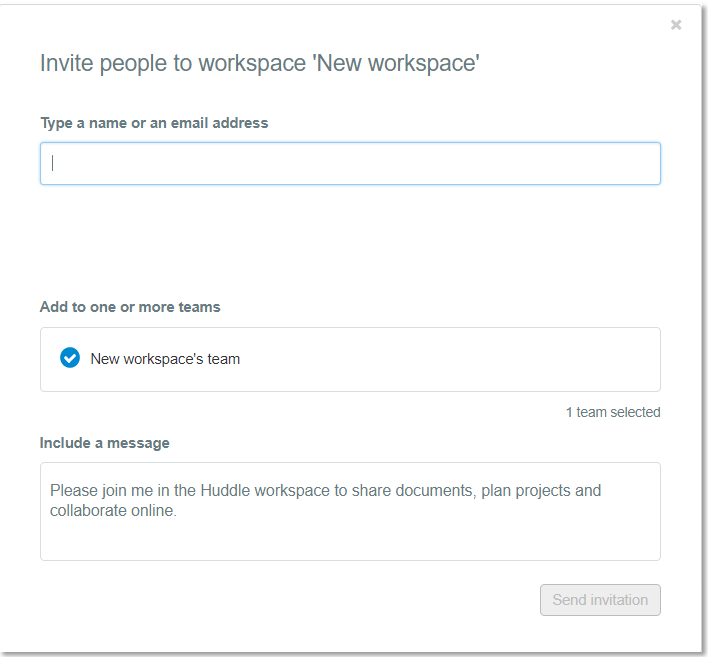Click 'collaborate online.' line in message box
The image size is (708, 657).
pos(113,511)
